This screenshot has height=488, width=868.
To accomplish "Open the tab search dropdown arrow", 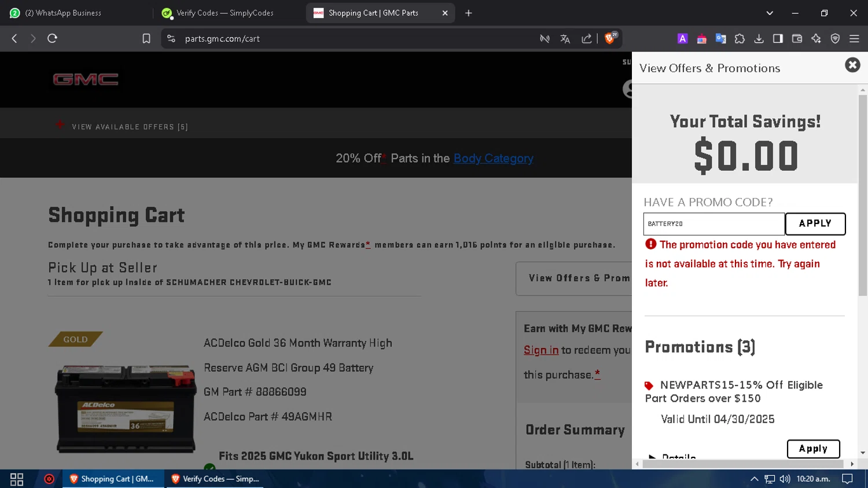I will pos(770,13).
